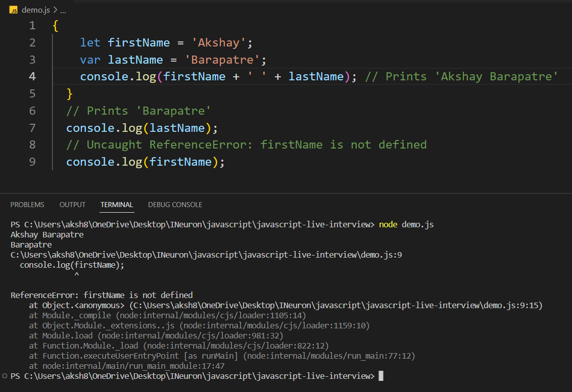The image size is (572, 392).
Task: Show the DEBUG CONSOLE tab
Action: point(175,205)
